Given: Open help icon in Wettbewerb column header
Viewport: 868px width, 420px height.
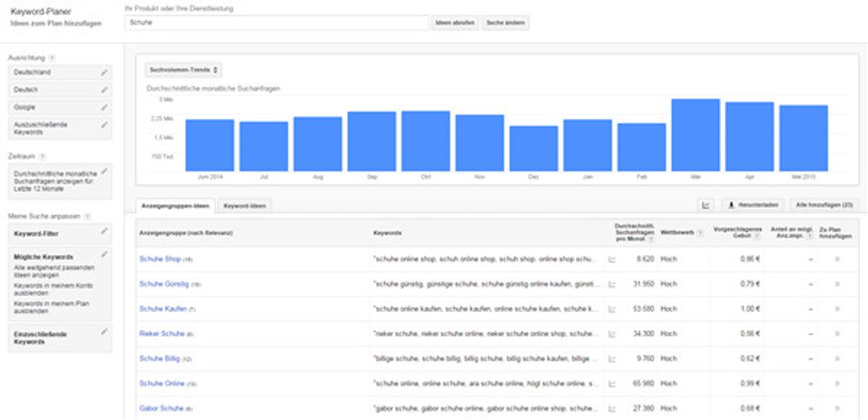Looking at the screenshot, I should click(x=700, y=232).
